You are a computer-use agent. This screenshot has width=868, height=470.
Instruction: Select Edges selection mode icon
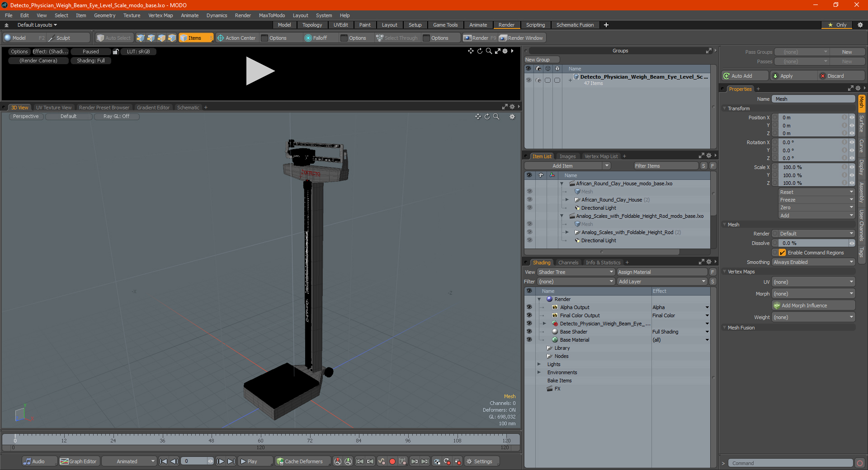tap(151, 38)
